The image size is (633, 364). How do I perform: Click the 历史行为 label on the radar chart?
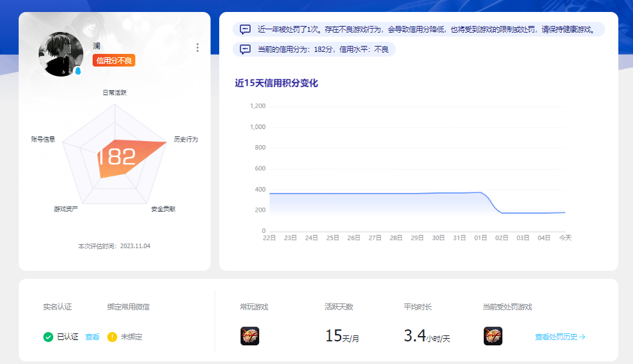pyautogui.click(x=186, y=140)
